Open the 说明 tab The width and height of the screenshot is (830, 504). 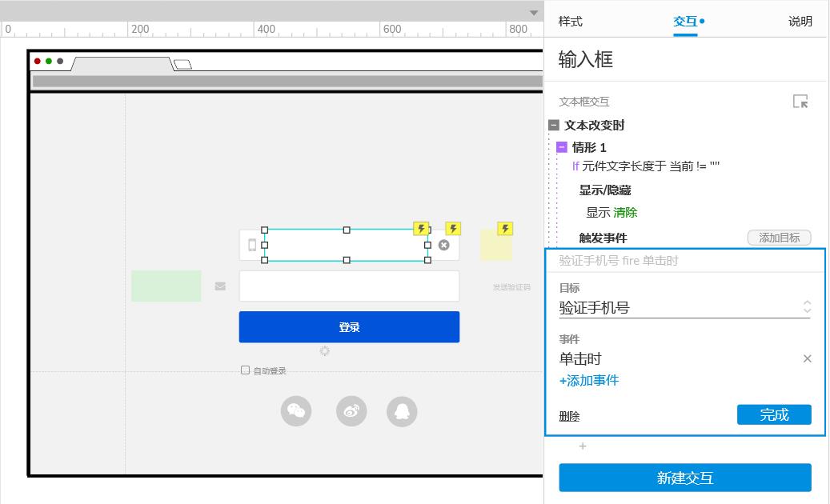point(800,22)
